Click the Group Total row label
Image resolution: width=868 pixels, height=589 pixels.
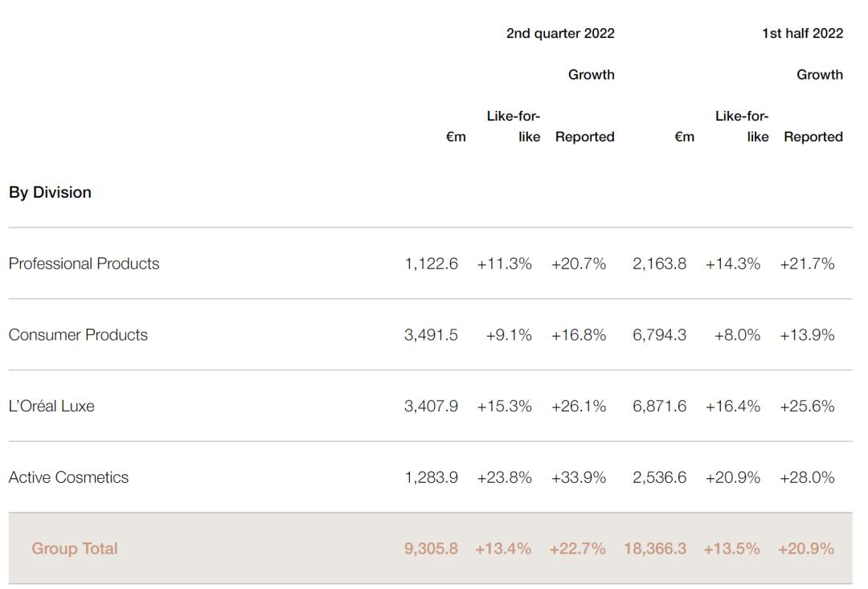click(x=75, y=549)
